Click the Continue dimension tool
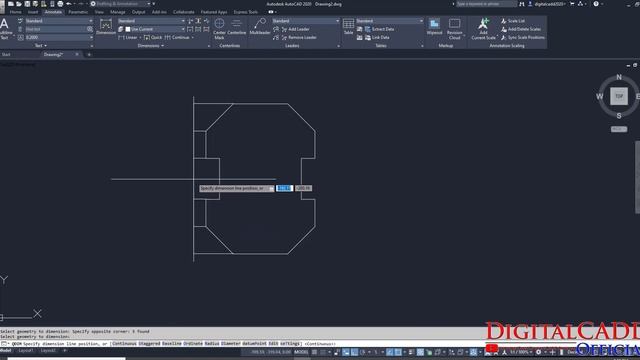 click(x=177, y=38)
